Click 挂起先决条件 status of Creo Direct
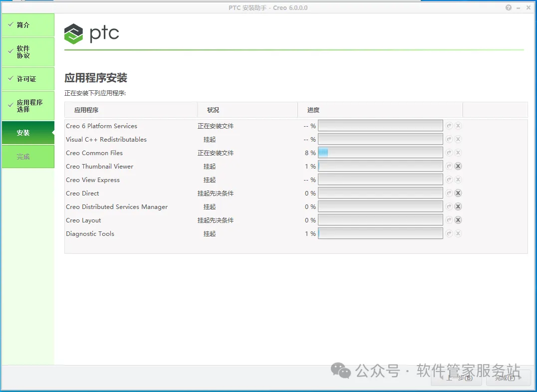The height and width of the screenshot is (392, 537). coord(216,194)
